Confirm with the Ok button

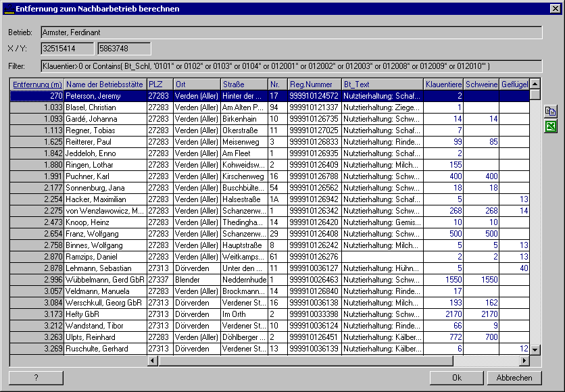pyautogui.click(x=457, y=378)
